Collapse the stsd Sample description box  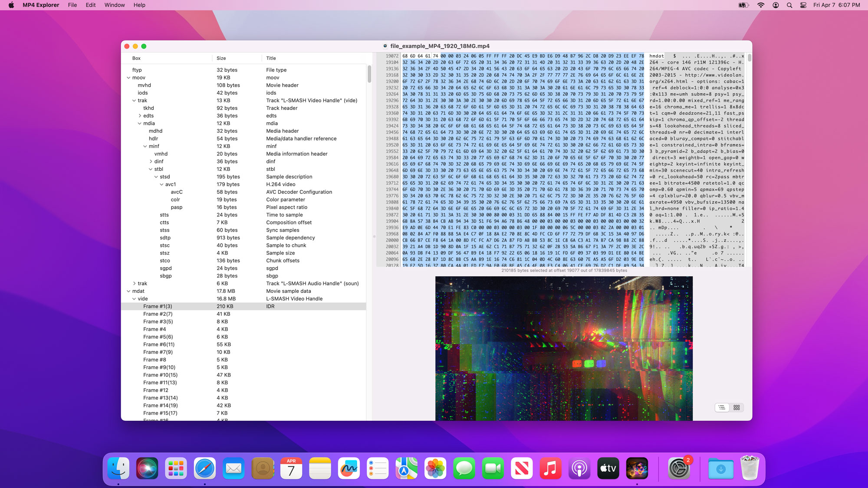tap(156, 177)
